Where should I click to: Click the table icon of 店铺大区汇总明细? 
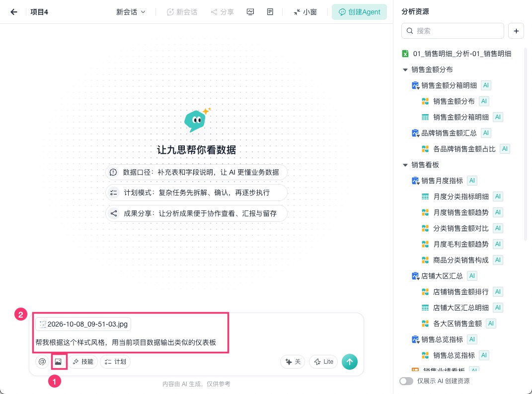425,308
